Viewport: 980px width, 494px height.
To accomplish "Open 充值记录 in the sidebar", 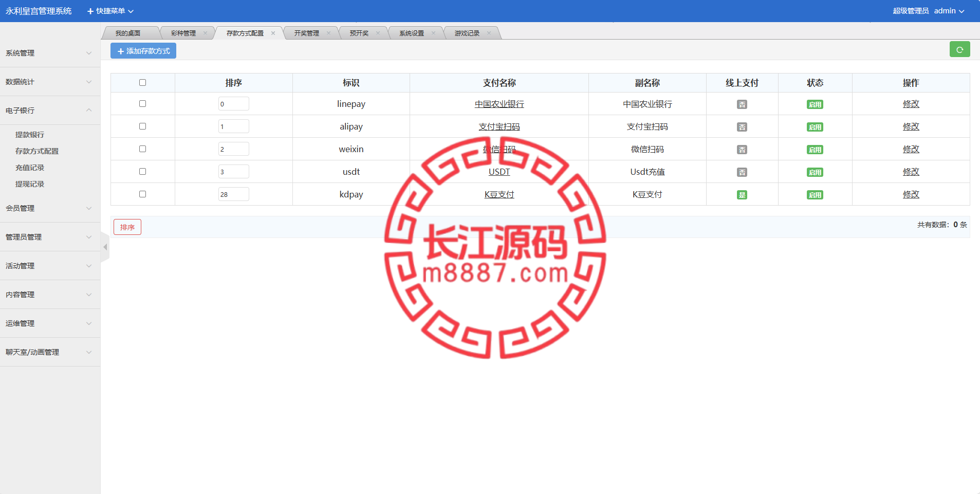I will point(30,168).
